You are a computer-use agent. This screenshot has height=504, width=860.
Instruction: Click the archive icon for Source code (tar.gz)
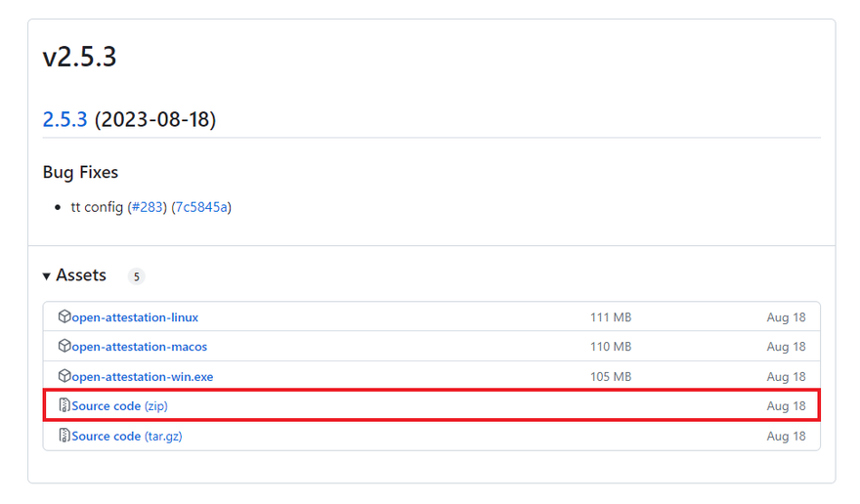coord(64,436)
